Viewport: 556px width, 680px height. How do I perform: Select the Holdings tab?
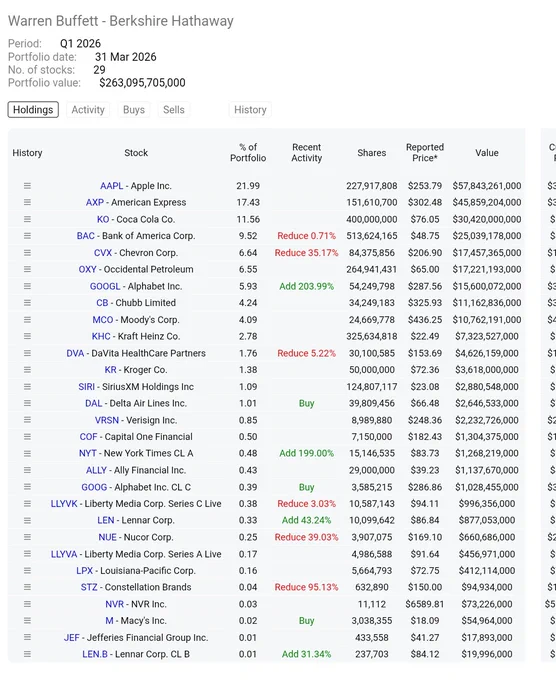click(33, 110)
